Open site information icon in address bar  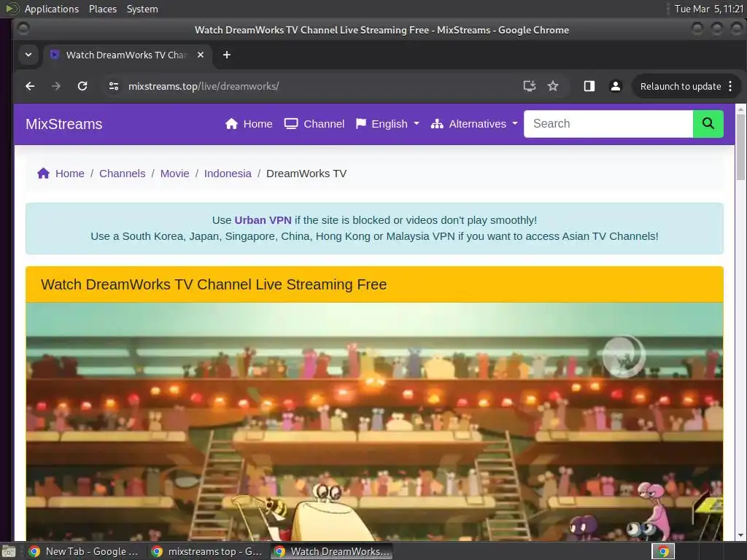(x=113, y=86)
